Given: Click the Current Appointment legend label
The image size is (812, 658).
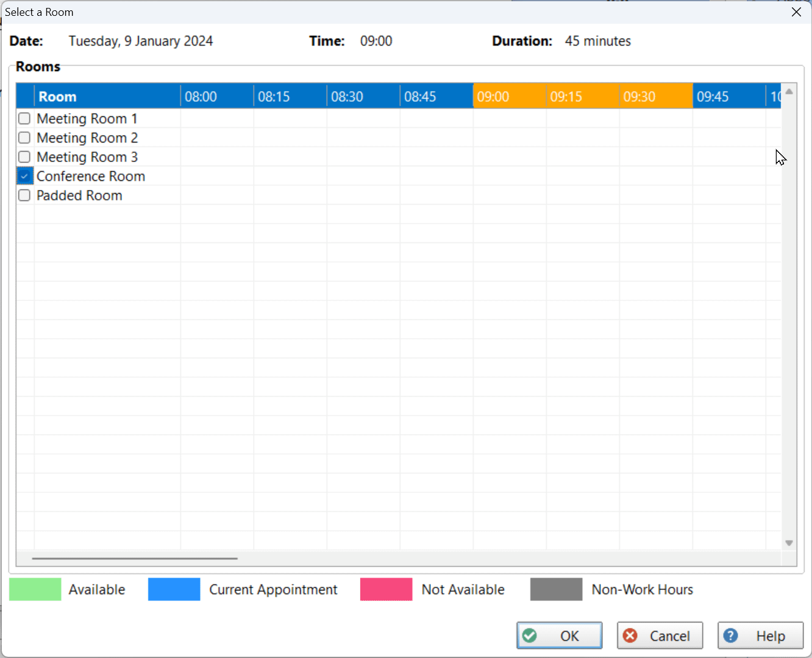Looking at the screenshot, I should coord(273,589).
